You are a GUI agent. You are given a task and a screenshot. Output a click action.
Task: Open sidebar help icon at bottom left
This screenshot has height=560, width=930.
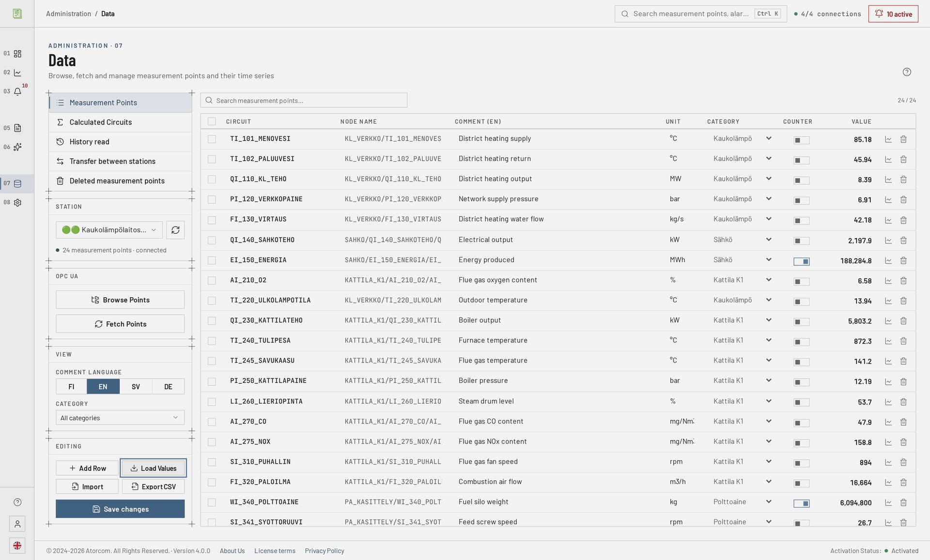pos(17,502)
